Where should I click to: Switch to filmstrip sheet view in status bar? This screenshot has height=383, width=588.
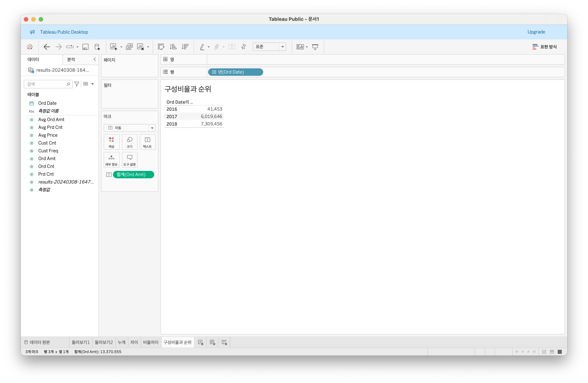(x=552, y=352)
